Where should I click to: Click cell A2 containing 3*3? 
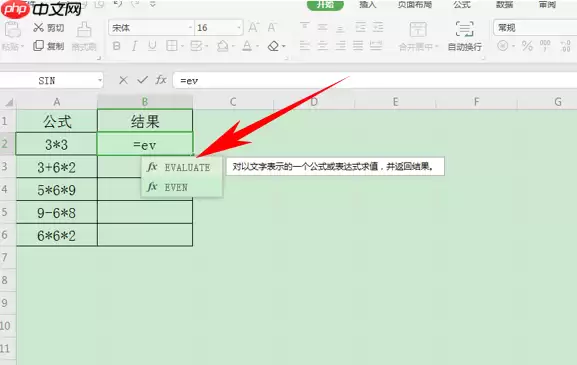[x=57, y=144]
